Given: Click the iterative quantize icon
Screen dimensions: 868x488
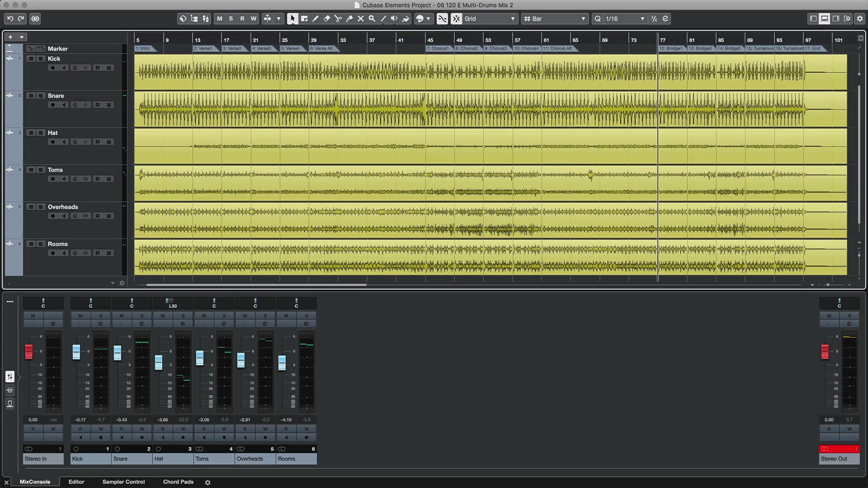Looking at the screenshot, I should (654, 19).
